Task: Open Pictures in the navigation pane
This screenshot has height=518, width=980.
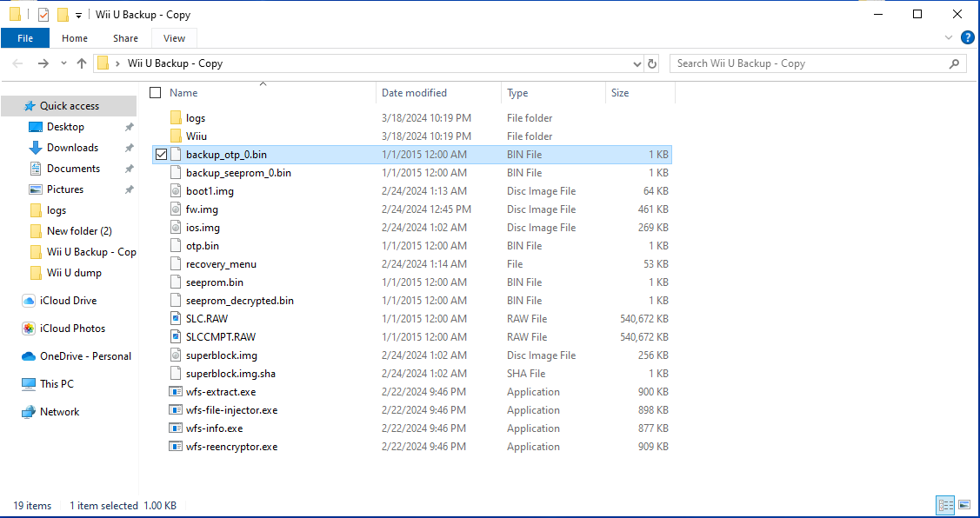Action: tap(65, 189)
